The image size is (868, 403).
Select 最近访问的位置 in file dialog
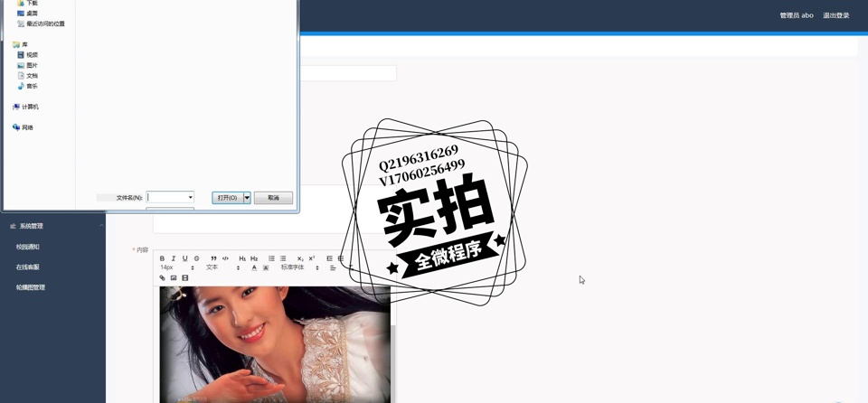[41, 23]
